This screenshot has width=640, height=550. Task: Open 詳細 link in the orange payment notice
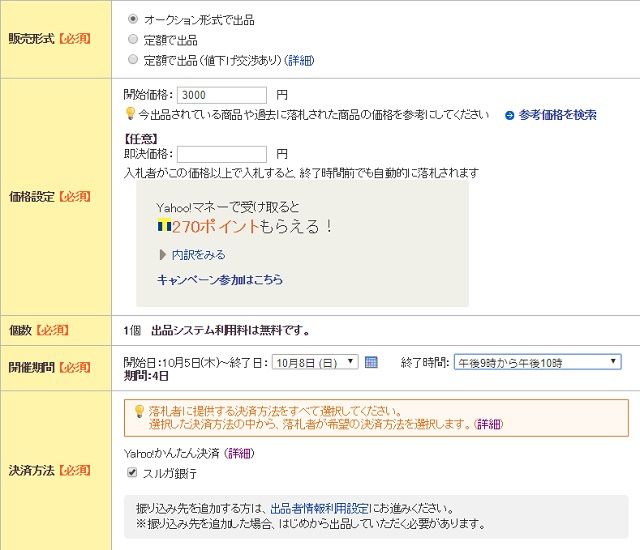pos(489,424)
